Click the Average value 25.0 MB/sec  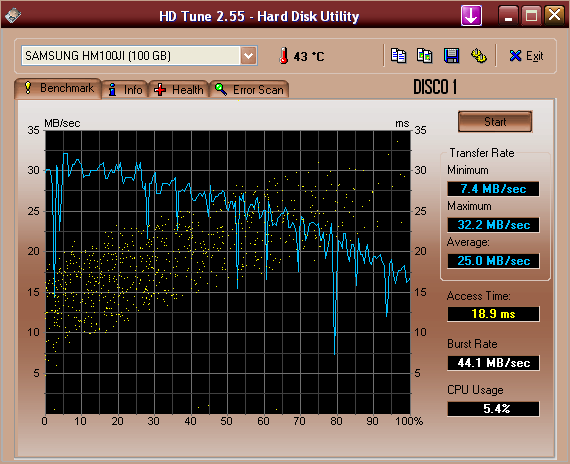493,261
